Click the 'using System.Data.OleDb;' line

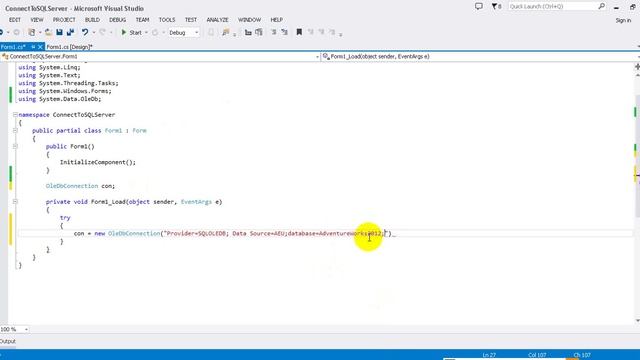point(60,99)
